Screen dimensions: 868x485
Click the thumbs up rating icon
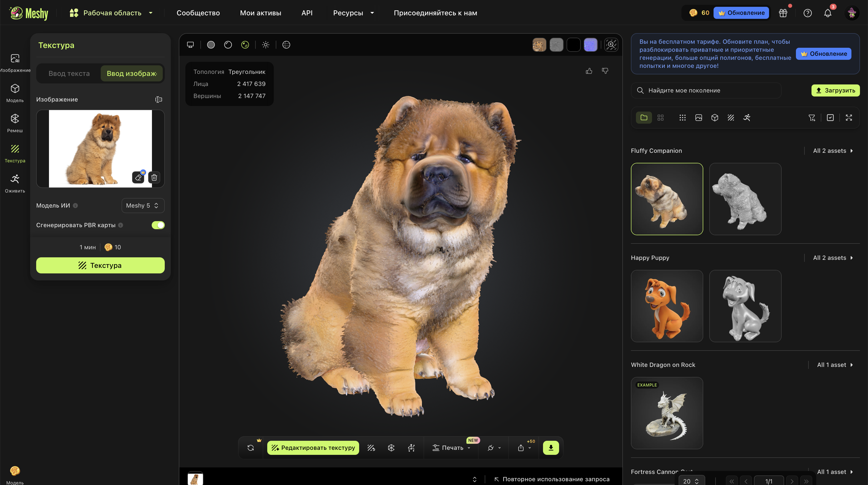[589, 71]
